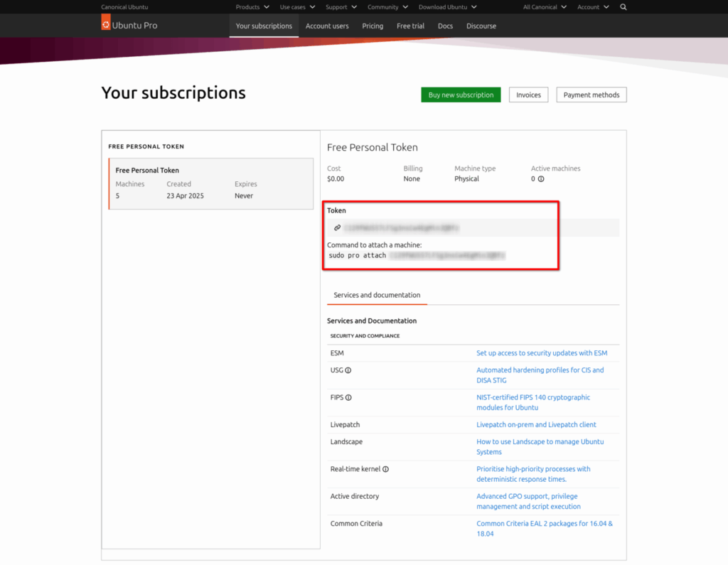Screen dimensions: 728x565
Task: Click the link icon beside the token
Action: [336, 227]
